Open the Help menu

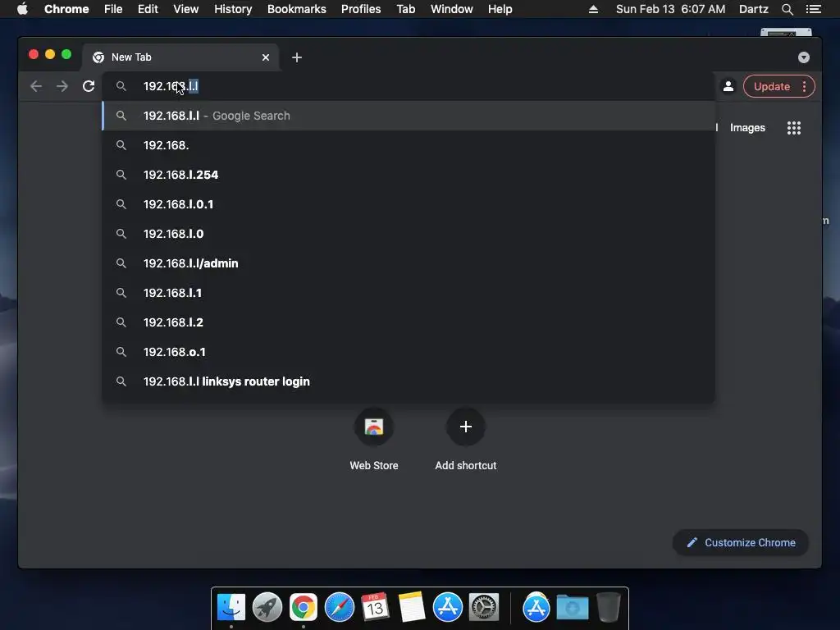point(500,9)
